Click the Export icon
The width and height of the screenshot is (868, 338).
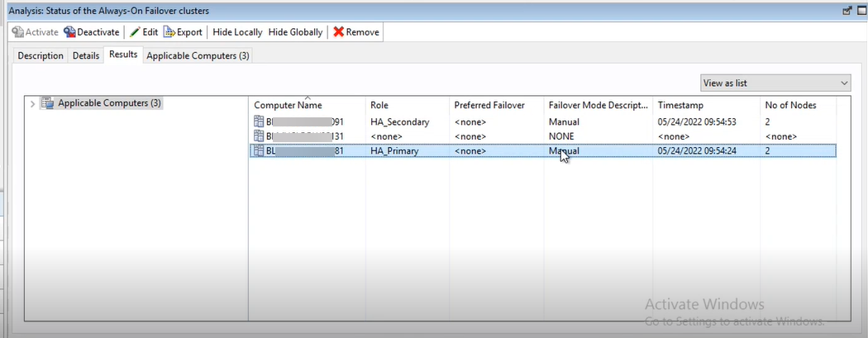pos(169,32)
